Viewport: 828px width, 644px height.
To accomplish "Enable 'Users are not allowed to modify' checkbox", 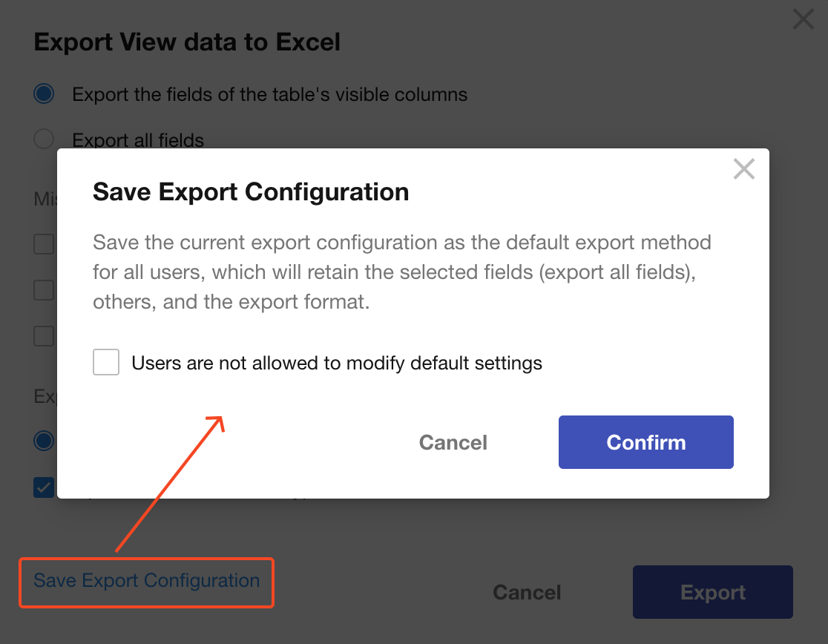I will coord(106,363).
